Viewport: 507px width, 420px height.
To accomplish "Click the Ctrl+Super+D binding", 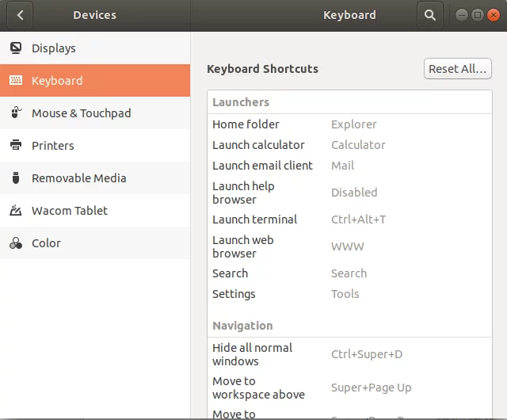I will tap(367, 354).
